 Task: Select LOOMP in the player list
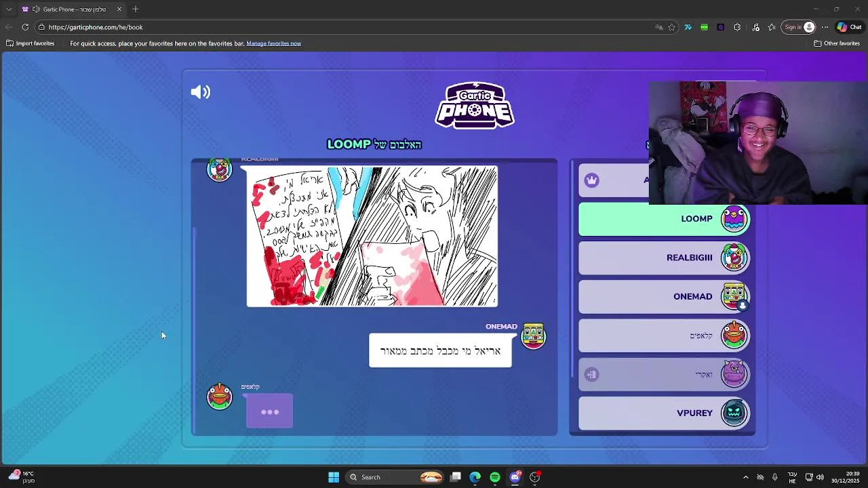[x=665, y=219]
